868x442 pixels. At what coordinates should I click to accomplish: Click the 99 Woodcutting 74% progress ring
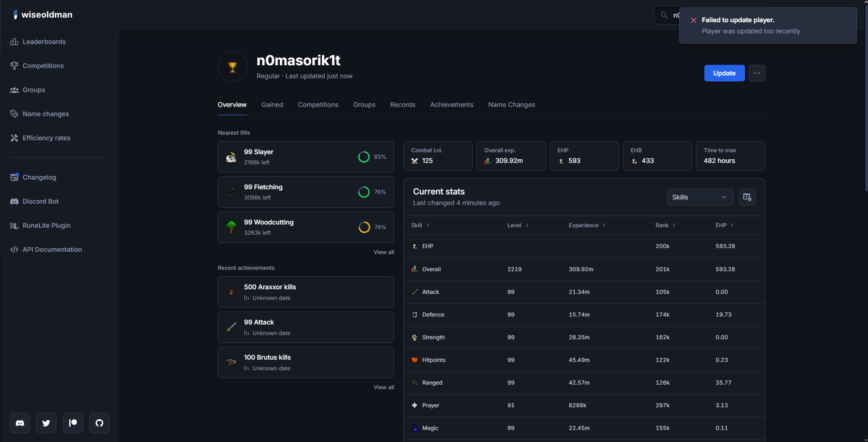pyautogui.click(x=364, y=227)
